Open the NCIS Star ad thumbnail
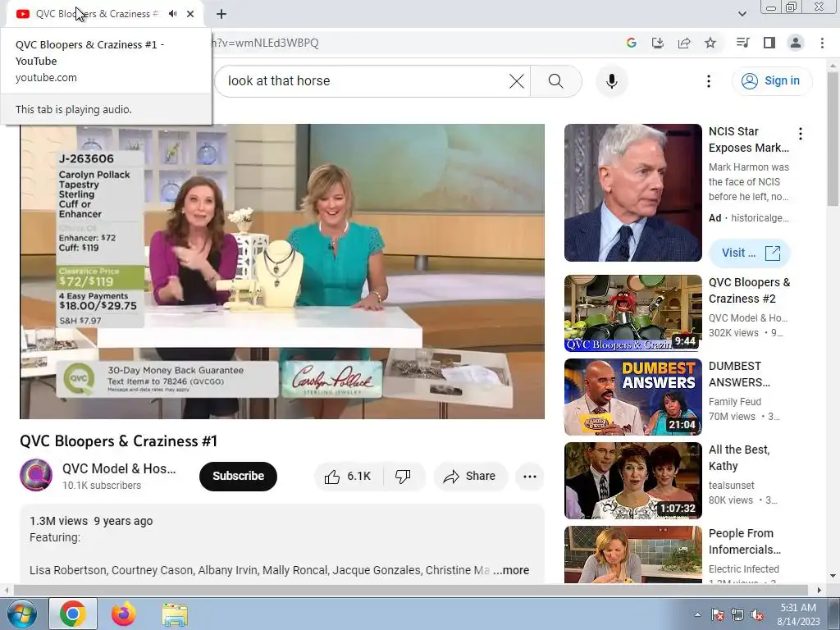The height and width of the screenshot is (630, 840). 632,193
